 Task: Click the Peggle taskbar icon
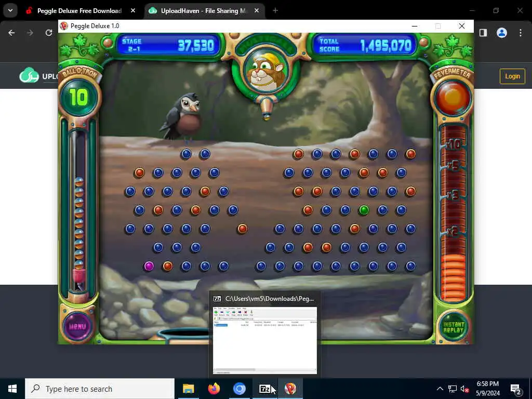point(290,389)
